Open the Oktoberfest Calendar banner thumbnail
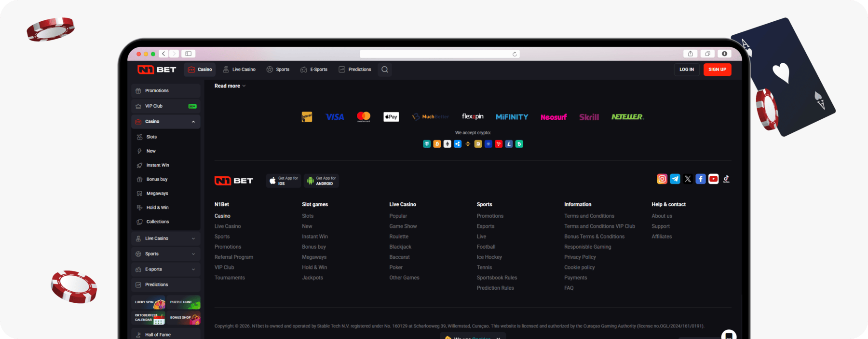This screenshot has height=339, width=868. pos(149,318)
